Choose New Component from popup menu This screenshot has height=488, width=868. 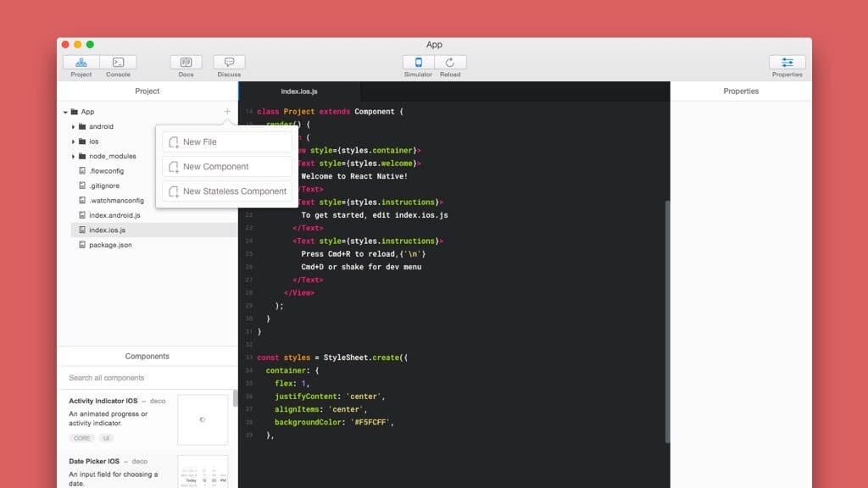[x=227, y=167]
